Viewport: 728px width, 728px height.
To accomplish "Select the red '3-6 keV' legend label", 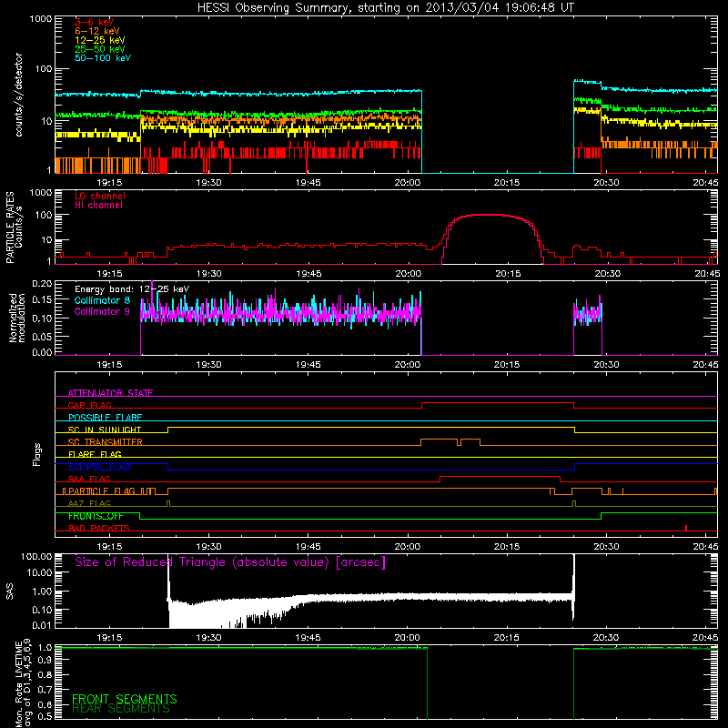I will [x=94, y=22].
